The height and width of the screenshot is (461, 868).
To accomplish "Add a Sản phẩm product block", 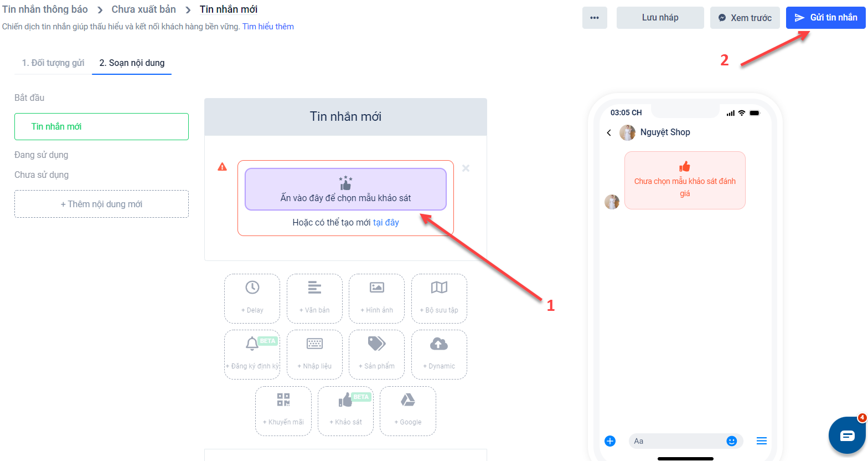I will click(376, 355).
